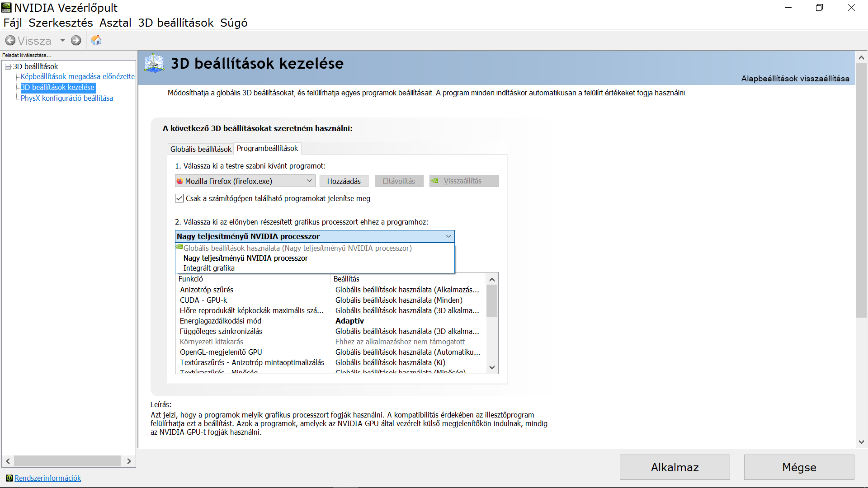Open the Asztal menu

[115, 23]
